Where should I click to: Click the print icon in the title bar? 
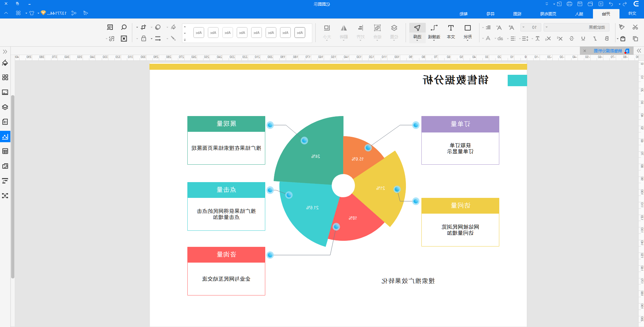(569, 4)
